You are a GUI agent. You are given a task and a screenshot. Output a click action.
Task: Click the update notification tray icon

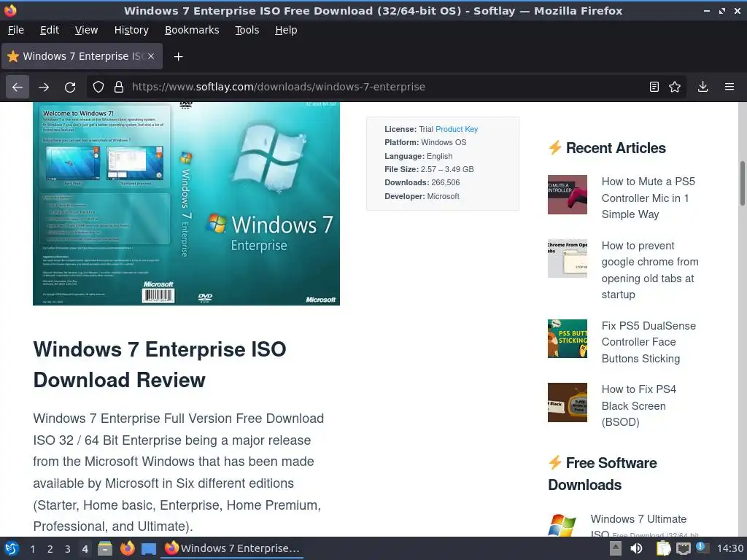[703, 548]
